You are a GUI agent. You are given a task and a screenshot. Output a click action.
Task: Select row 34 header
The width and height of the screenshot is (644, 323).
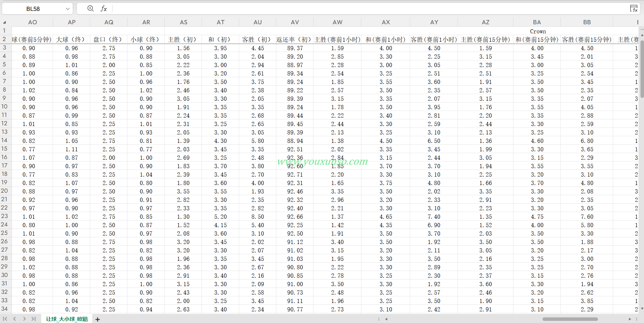click(5, 309)
